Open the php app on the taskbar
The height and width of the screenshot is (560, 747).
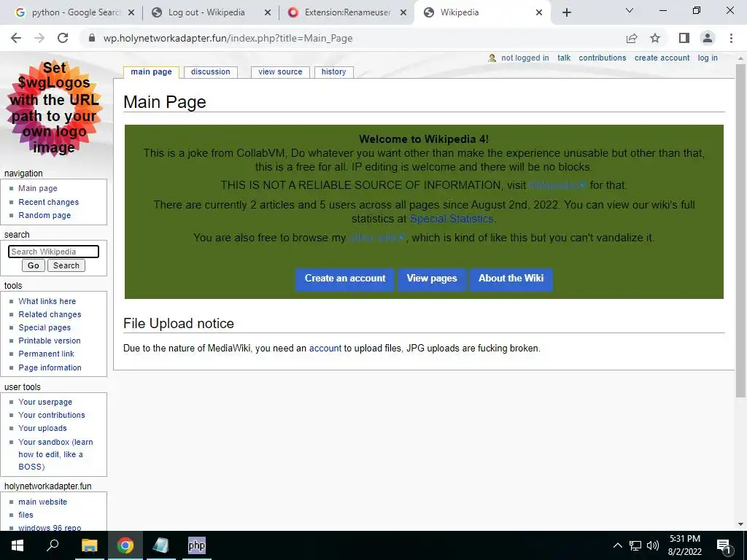[197, 545]
